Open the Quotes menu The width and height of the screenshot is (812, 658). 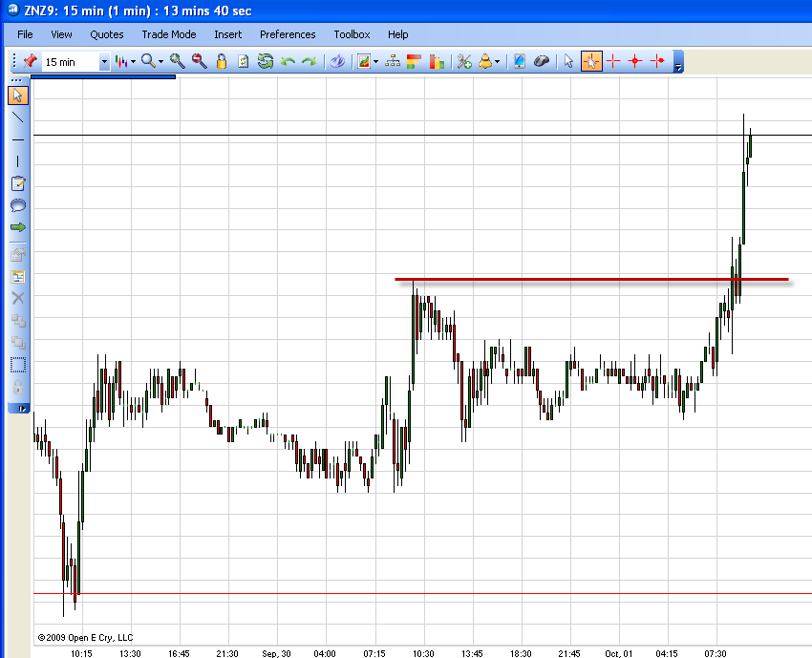pyautogui.click(x=107, y=34)
